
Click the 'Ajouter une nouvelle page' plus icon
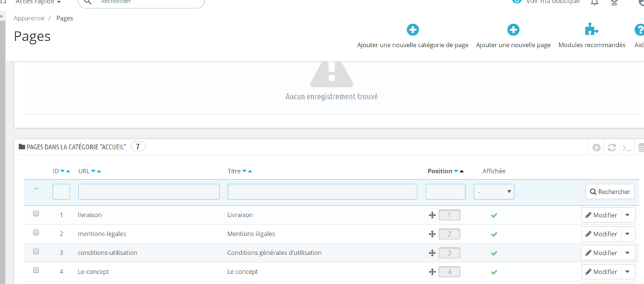click(513, 30)
